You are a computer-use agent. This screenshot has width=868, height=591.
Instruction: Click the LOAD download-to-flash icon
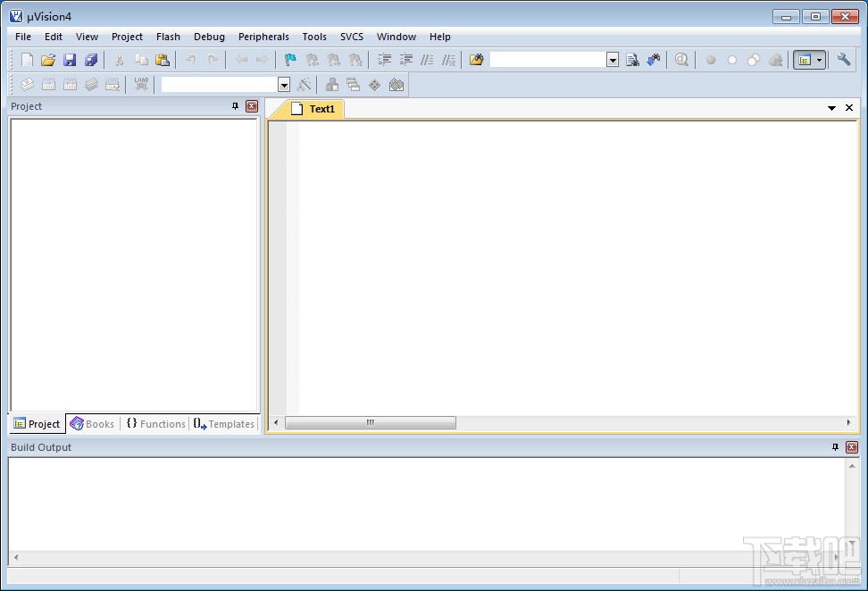pyautogui.click(x=141, y=85)
